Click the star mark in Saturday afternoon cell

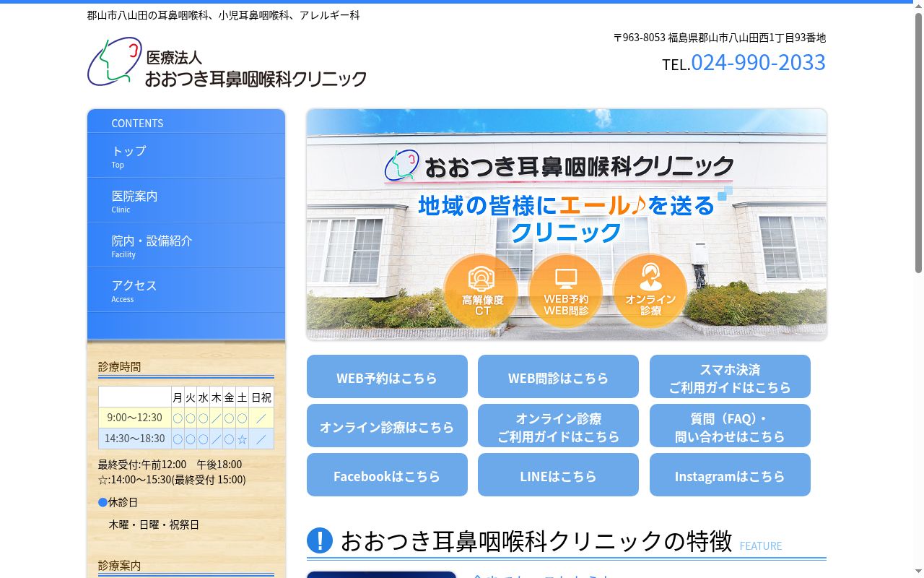click(242, 439)
